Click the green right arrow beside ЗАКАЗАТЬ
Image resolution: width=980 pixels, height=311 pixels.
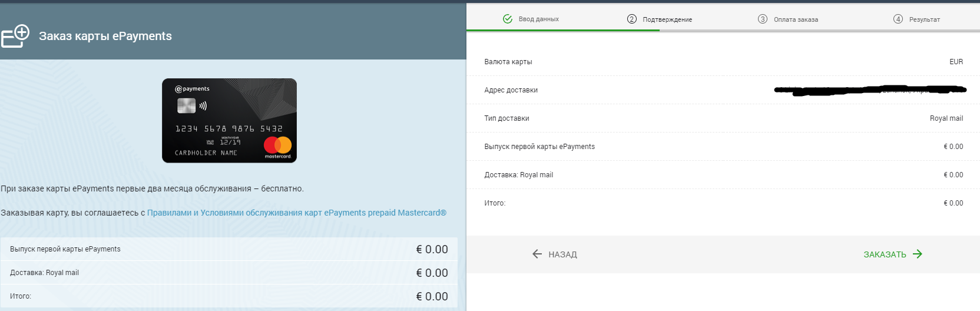point(918,254)
